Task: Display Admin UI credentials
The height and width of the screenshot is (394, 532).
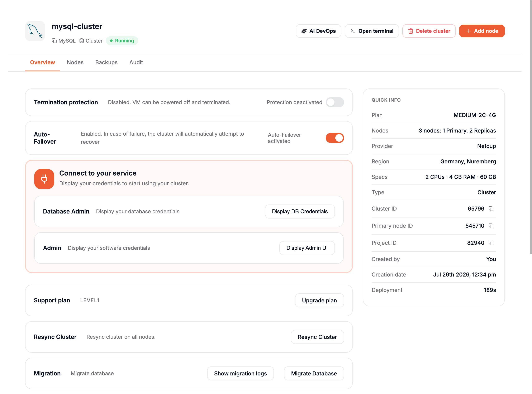Action: [x=307, y=248]
